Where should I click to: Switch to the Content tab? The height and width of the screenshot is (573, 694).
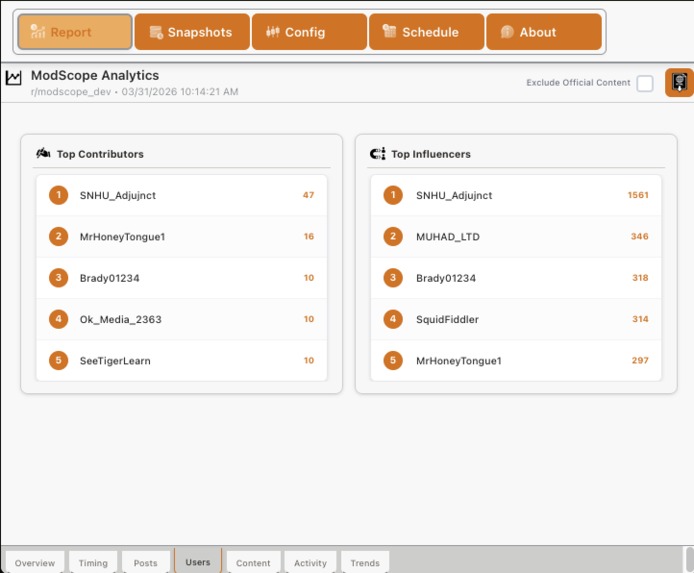(253, 563)
